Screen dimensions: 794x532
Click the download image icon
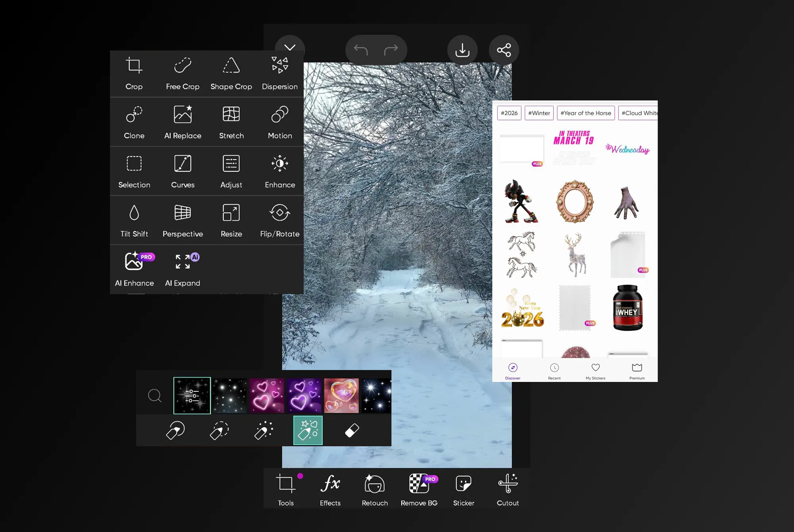click(462, 50)
